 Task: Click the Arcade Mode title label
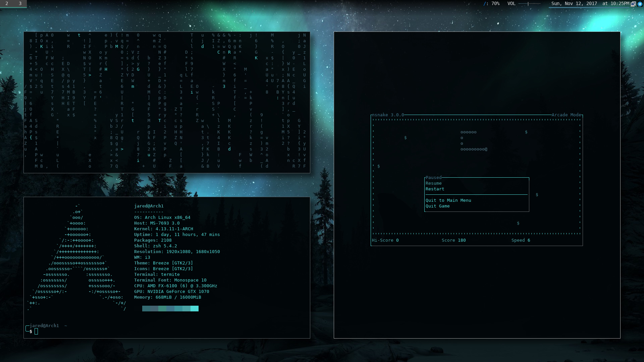tap(566, 115)
